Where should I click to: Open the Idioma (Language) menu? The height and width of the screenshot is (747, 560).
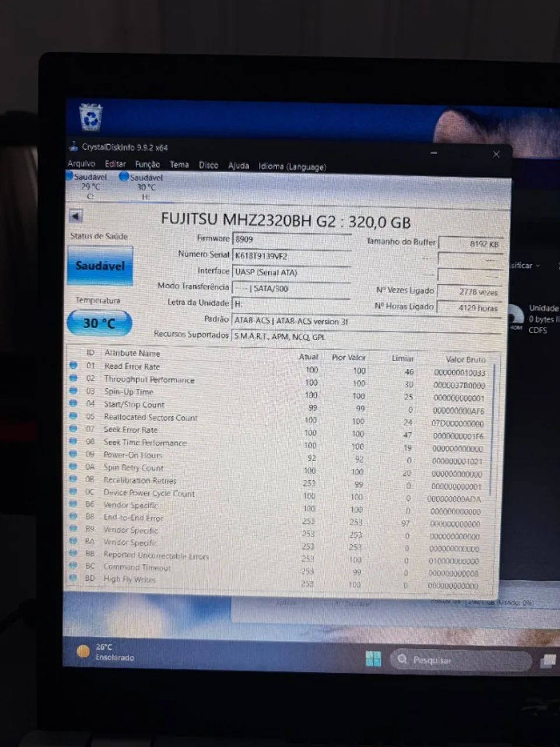point(292,166)
